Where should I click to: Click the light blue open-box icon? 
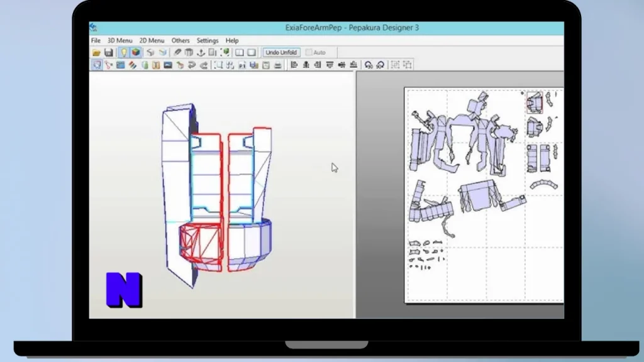163,53
